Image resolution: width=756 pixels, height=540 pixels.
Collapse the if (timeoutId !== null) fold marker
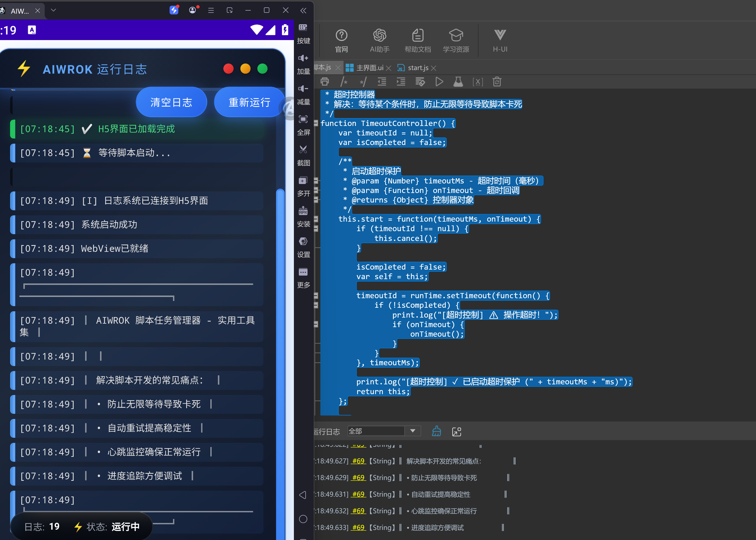pyautogui.click(x=316, y=229)
